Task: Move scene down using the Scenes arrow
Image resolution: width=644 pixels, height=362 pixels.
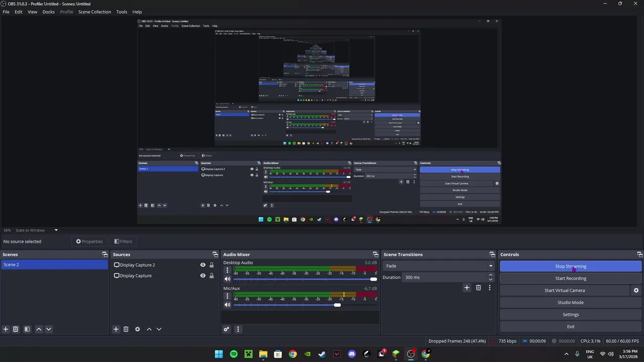Action: tap(49, 329)
